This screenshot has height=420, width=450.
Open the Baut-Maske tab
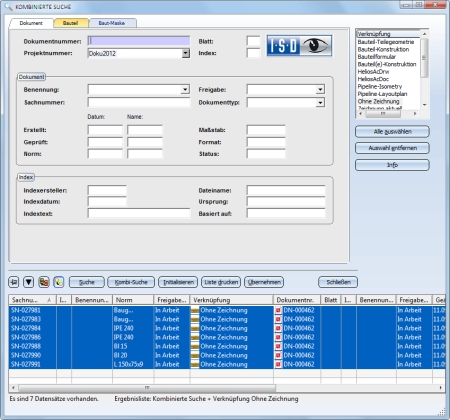pyautogui.click(x=112, y=23)
